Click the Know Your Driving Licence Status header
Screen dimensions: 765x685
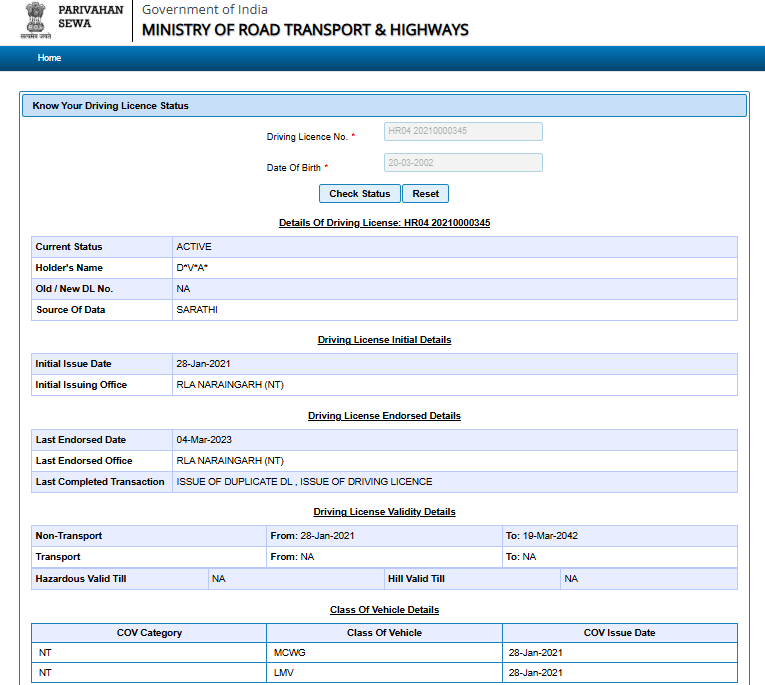pyautogui.click(x=111, y=105)
